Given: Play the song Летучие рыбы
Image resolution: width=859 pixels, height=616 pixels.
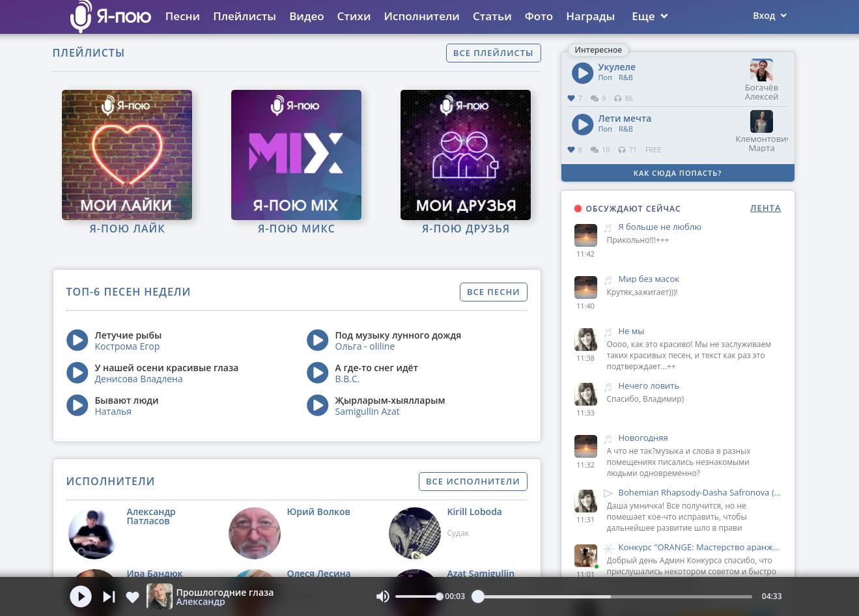Looking at the screenshot, I should pyautogui.click(x=77, y=340).
